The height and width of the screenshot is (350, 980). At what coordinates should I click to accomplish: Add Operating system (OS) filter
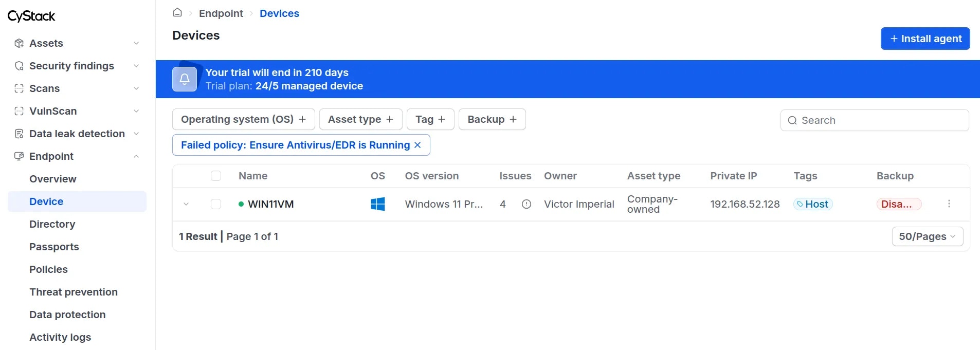tap(243, 119)
